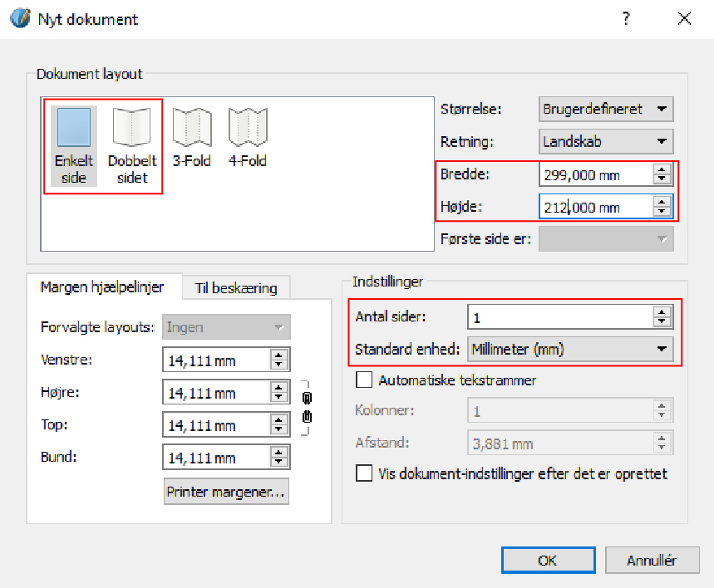Image resolution: width=714 pixels, height=588 pixels.
Task: Increase Bredde with the up arrow
Action: click(x=662, y=170)
